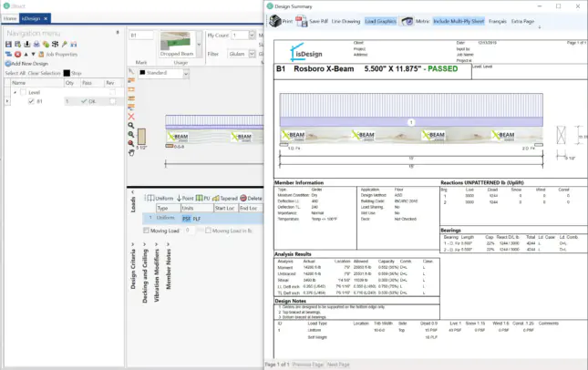This screenshot has width=588, height=370.
Task: Click the red circle delete icon in Navigation menu
Action: click(x=17, y=55)
